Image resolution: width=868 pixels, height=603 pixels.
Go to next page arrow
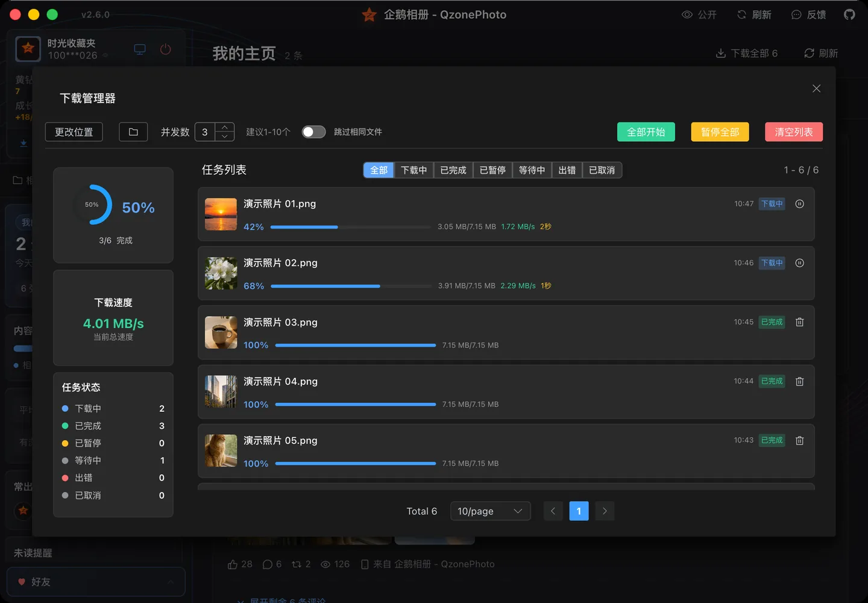click(x=605, y=511)
